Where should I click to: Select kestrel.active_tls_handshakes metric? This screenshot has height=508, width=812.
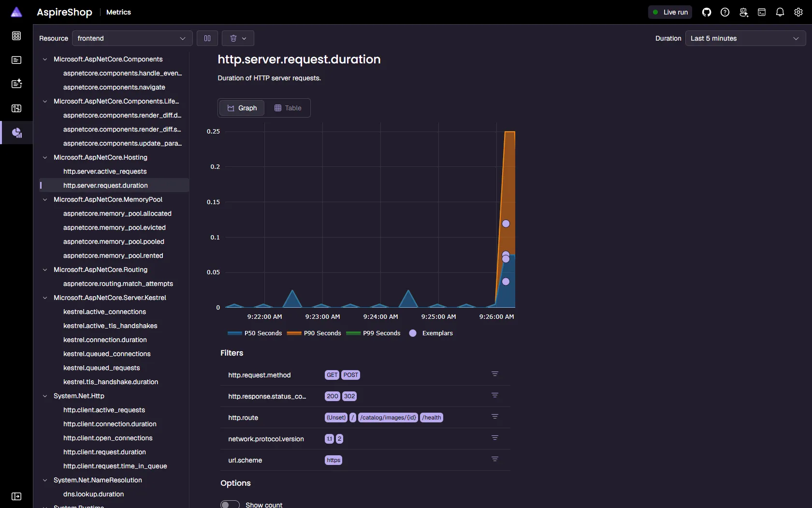[110, 326]
